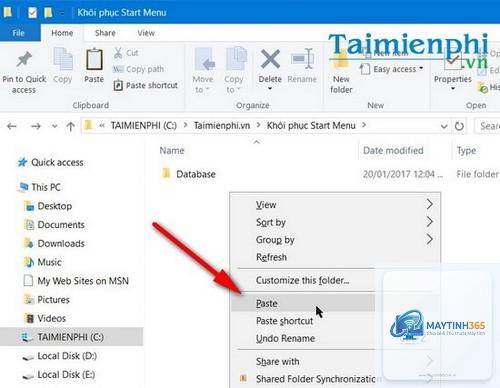Expand the View submenu arrow
The width and height of the screenshot is (500, 388).
429,204
